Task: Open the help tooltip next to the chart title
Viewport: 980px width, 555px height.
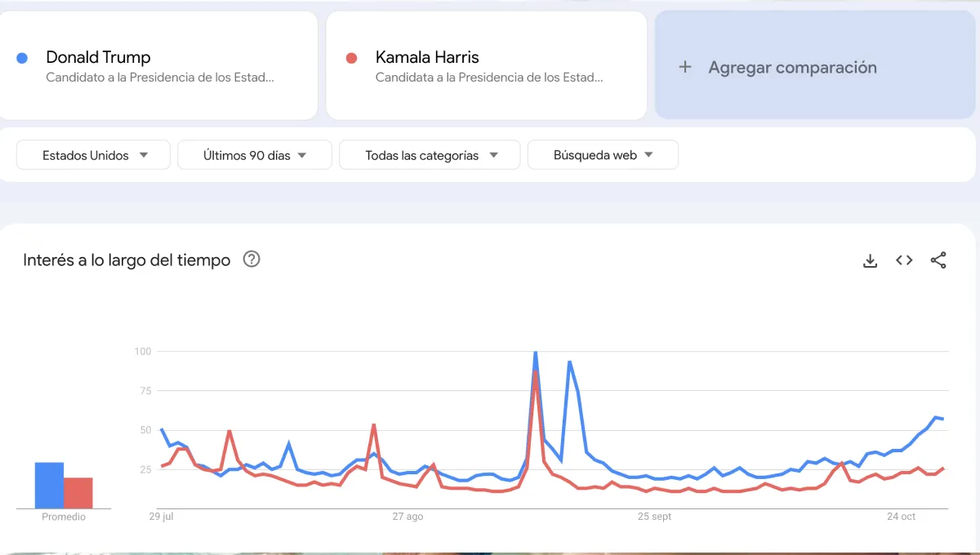Action: (x=252, y=259)
